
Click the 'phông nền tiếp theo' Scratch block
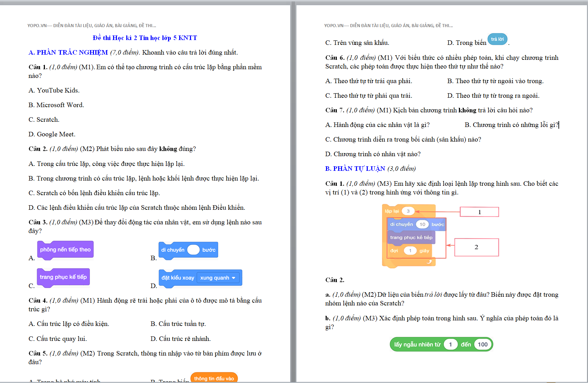pyautogui.click(x=65, y=249)
